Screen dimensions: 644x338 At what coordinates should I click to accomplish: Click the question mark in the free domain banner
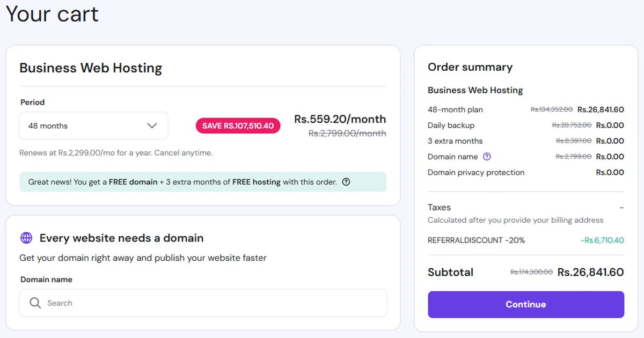[x=346, y=182]
